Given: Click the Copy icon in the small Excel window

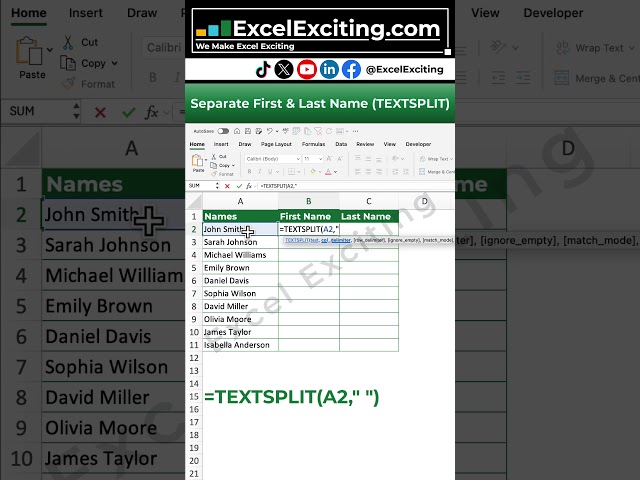Looking at the screenshot, I should click(x=213, y=165).
